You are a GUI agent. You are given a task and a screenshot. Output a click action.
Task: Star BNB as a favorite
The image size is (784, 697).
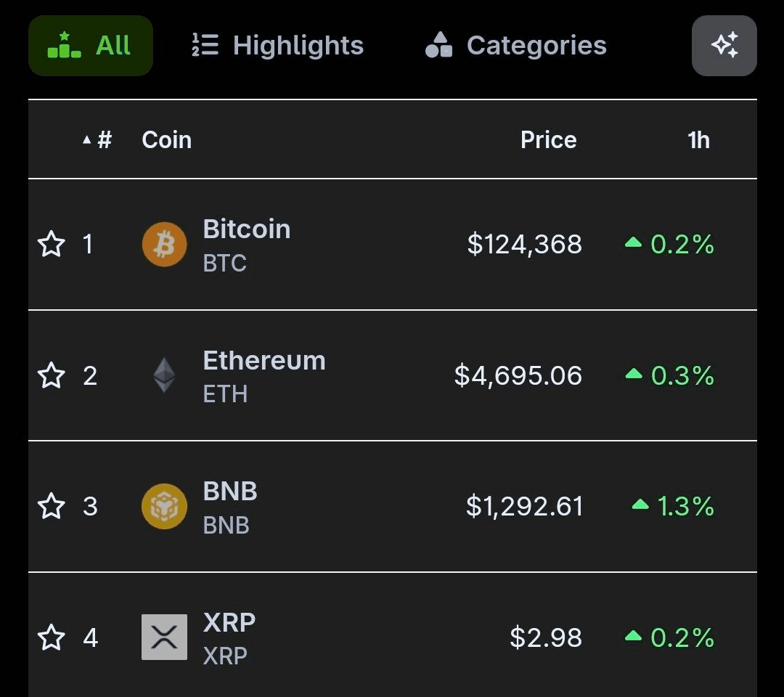(x=52, y=506)
